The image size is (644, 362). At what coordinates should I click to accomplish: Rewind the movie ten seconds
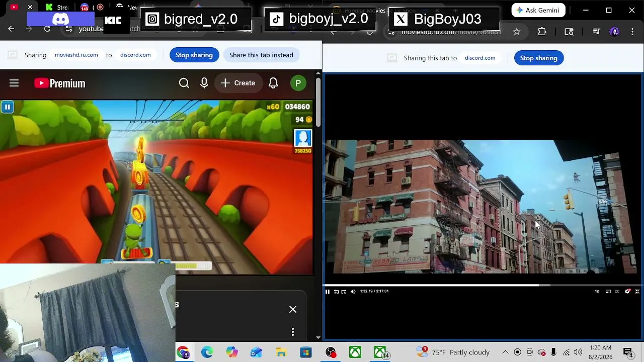pyautogui.click(x=336, y=292)
